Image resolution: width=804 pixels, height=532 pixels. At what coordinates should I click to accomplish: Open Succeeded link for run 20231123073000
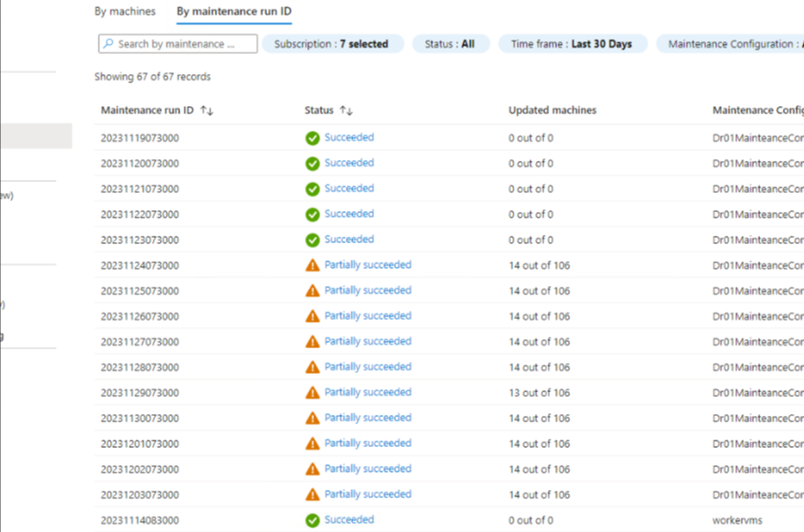(x=349, y=239)
